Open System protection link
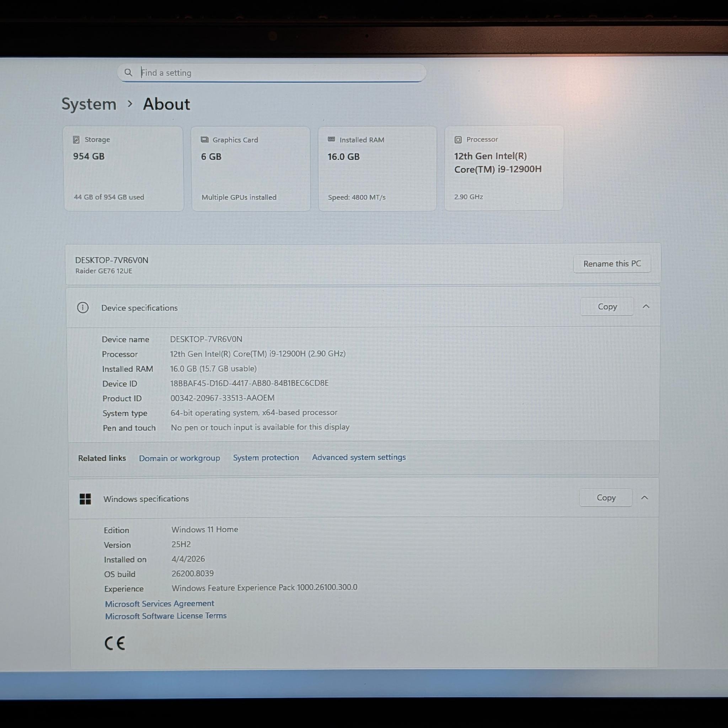The width and height of the screenshot is (728, 728). pos(266,458)
